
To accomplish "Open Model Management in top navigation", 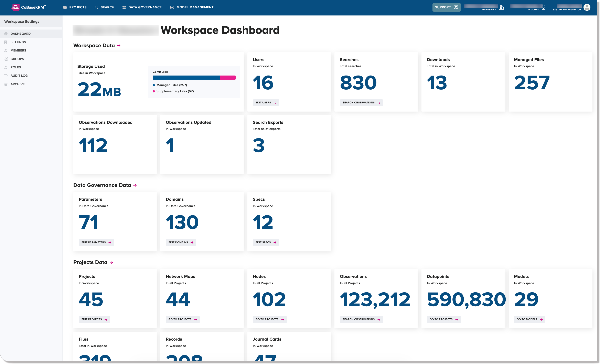I will click(191, 7).
